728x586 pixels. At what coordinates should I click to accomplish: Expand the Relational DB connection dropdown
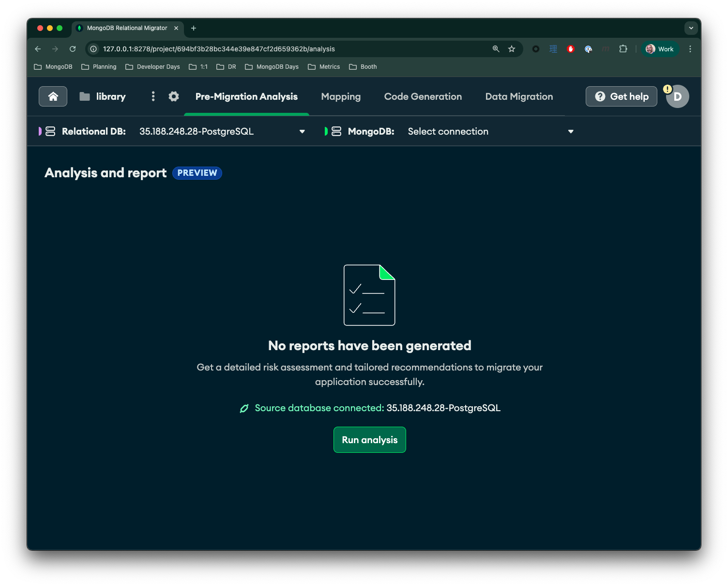tap(302, 131)
